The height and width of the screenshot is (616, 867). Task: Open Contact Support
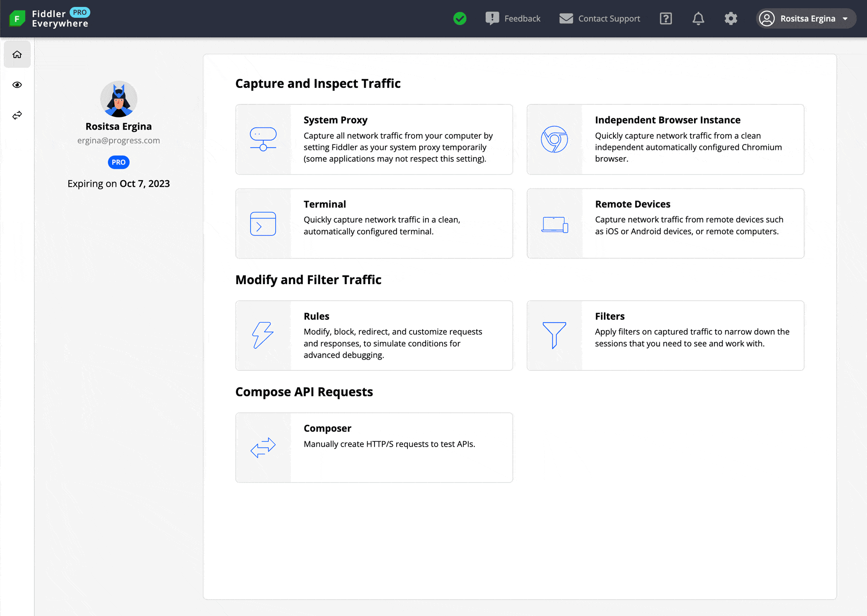pos(600,19)
